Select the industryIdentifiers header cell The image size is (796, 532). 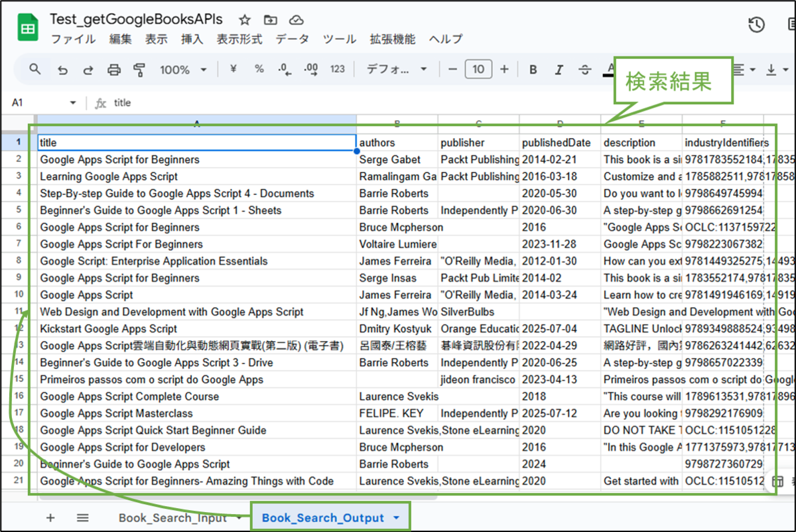click(722, 143)
